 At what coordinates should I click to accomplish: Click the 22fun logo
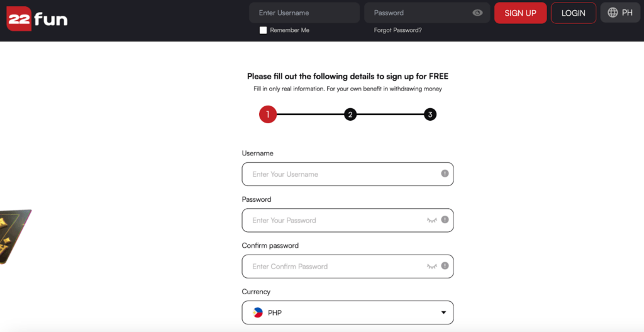[x=37, y=19]
